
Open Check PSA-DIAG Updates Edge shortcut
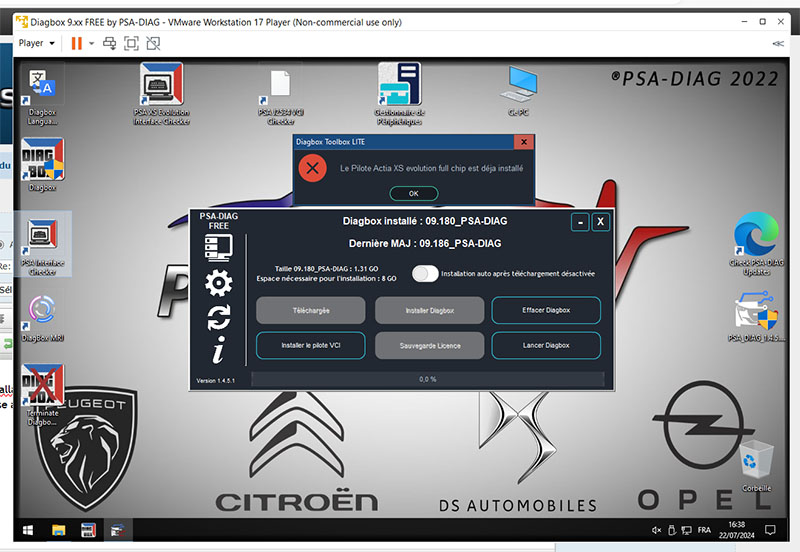756,244
